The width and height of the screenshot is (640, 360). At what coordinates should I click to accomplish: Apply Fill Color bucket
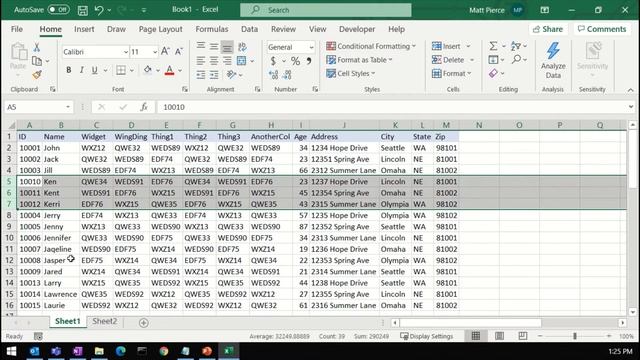(148, 70)
